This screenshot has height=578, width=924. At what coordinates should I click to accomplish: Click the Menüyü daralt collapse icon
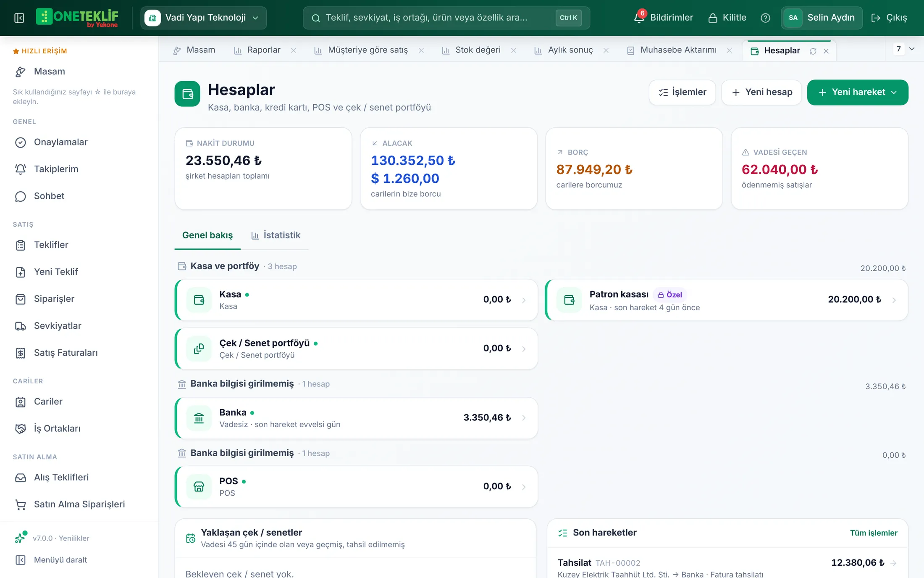pos(20,560)
